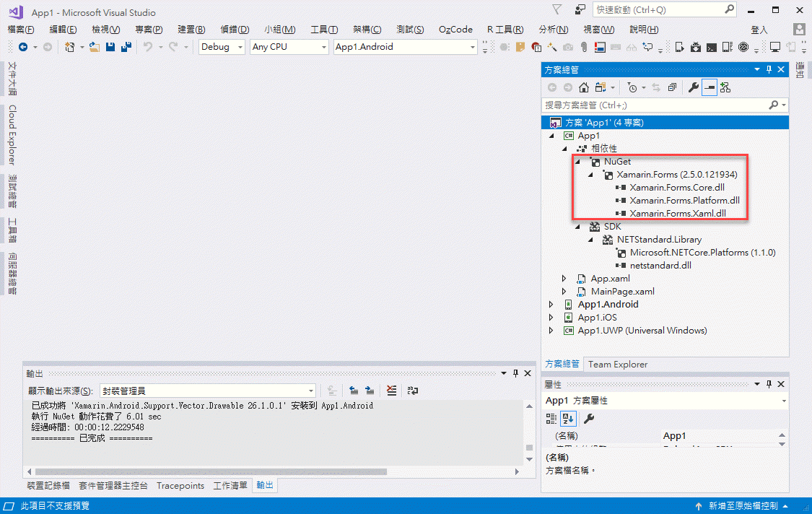Image resolution: width=812 pixels, height=514 pixels.
Task: Click the Navigate Backward arrow icon
Action: (23, 47)
